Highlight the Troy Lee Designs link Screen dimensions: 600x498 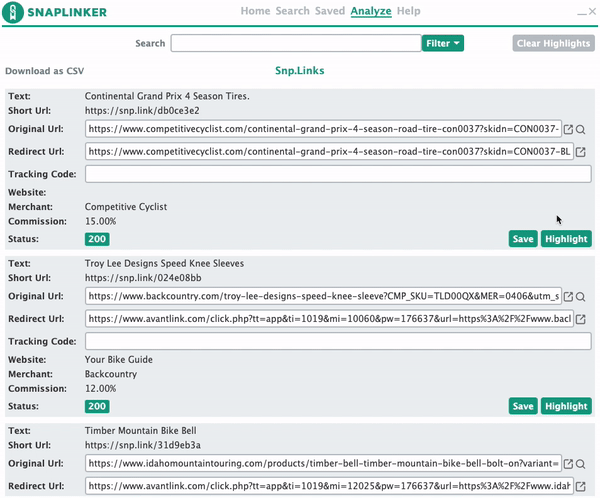point(566,406)
